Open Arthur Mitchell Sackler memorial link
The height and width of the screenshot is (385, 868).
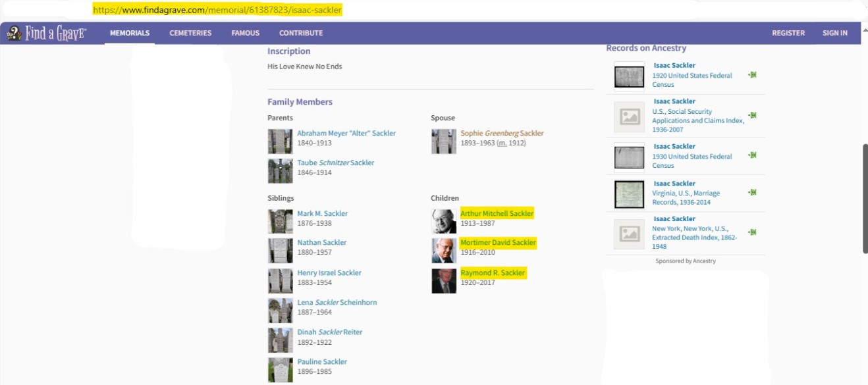pyautogui.click(x=497, y=213)
